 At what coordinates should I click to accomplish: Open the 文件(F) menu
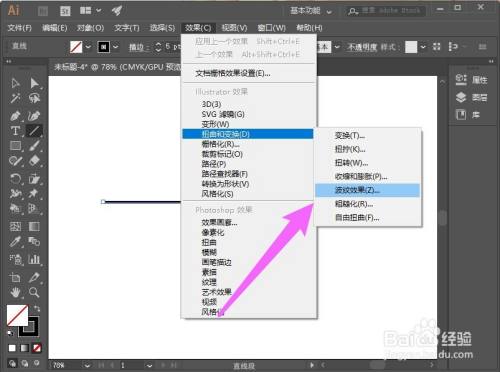pos(19,28)
